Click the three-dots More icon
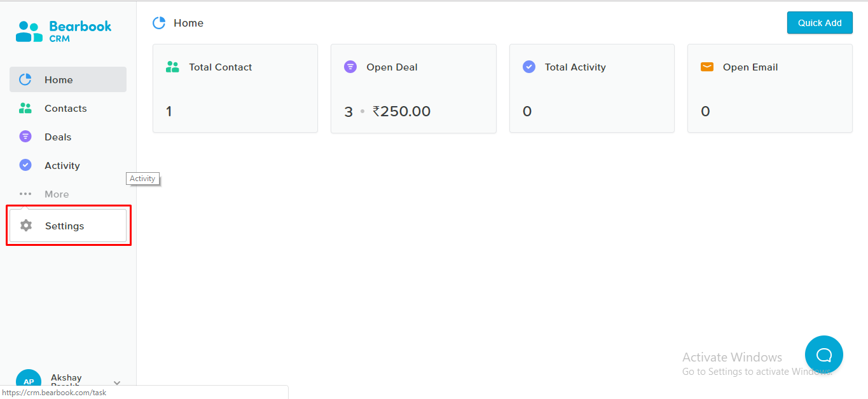868x399 pixels. 25,194
